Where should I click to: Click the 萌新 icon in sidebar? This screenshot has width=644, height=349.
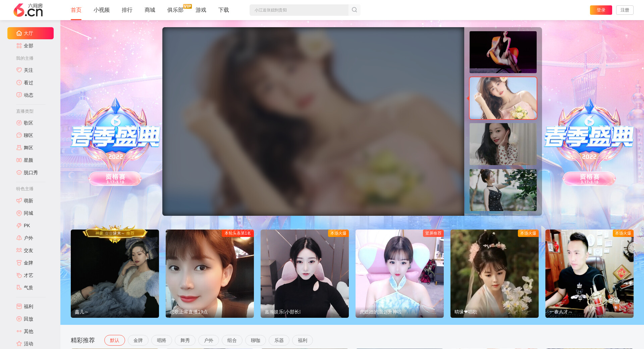click(x=19, y=201)
